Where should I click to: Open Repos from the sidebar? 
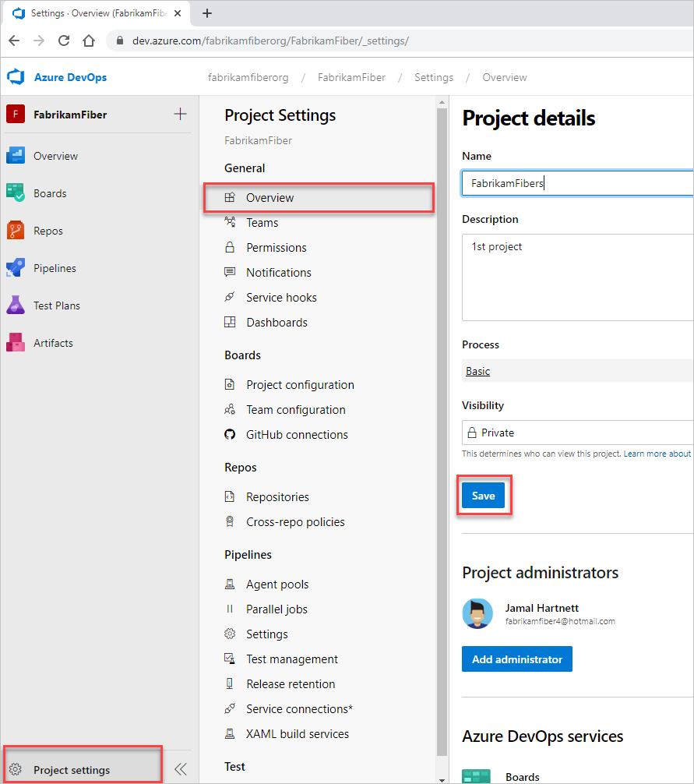click(49, 230)
